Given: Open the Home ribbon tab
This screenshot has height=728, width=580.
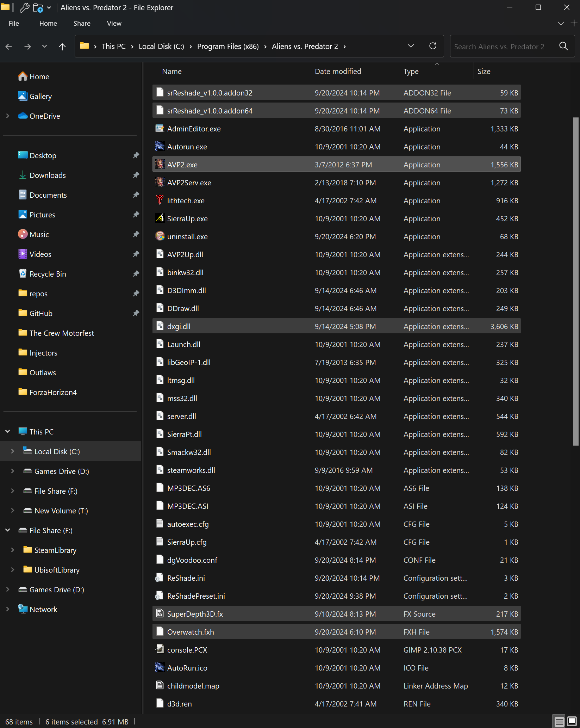Looking at the screenshot, I should point(48,23).
